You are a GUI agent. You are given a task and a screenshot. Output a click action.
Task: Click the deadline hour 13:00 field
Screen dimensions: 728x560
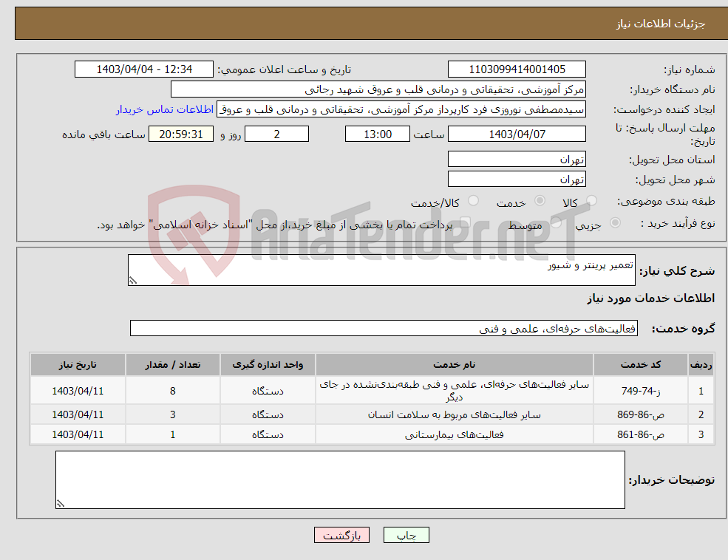pos(378,134)
